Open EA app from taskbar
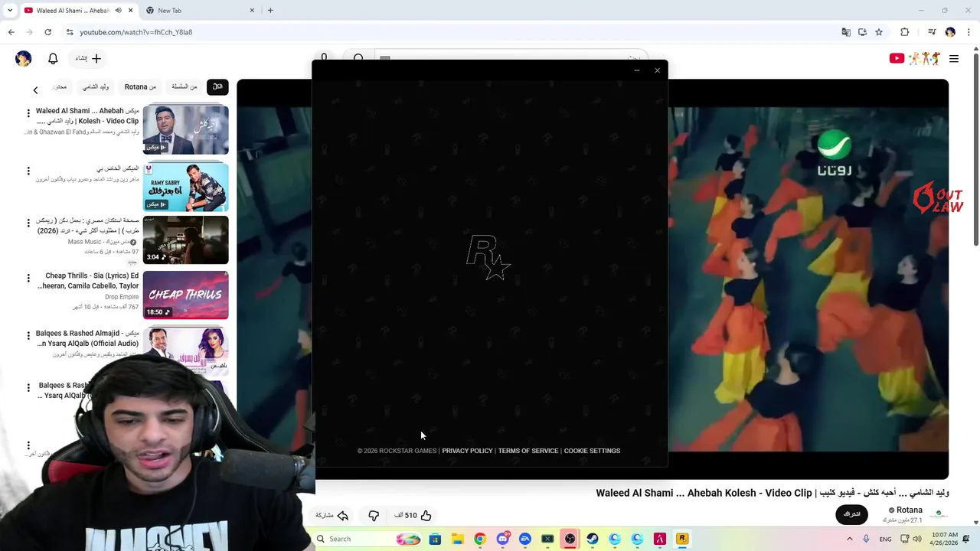The height and width of the screenshot is (551, 980). 525,539
